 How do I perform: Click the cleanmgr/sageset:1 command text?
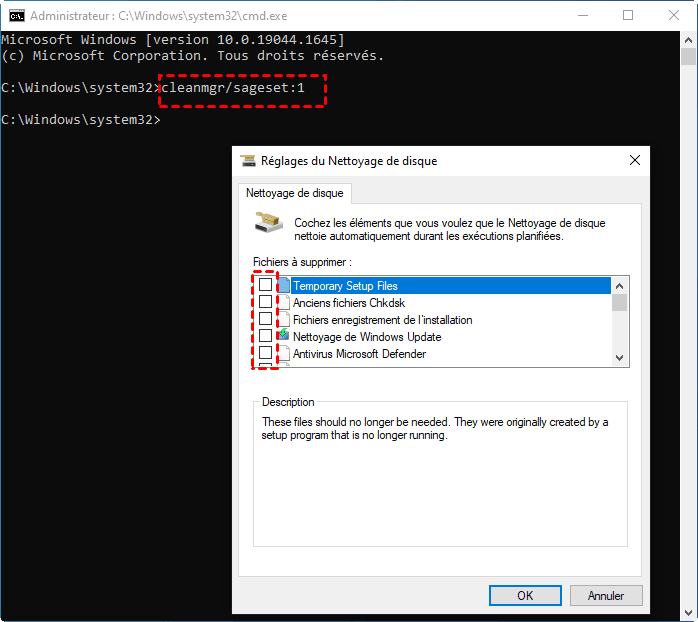(233, 88)
